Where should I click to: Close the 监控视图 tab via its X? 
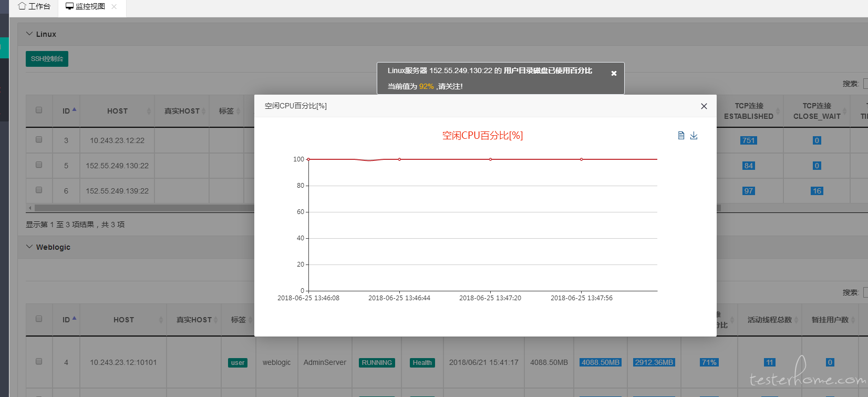click(x=114, y=6)
